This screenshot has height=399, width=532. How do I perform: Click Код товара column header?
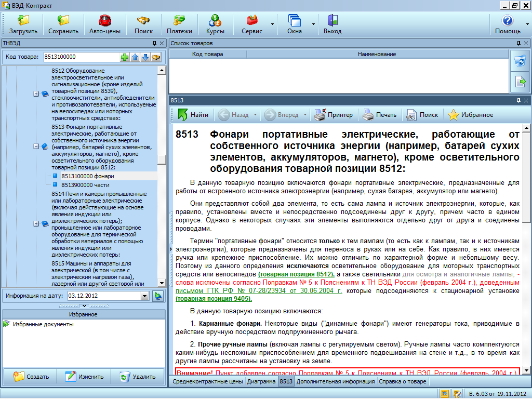point(208,54)
